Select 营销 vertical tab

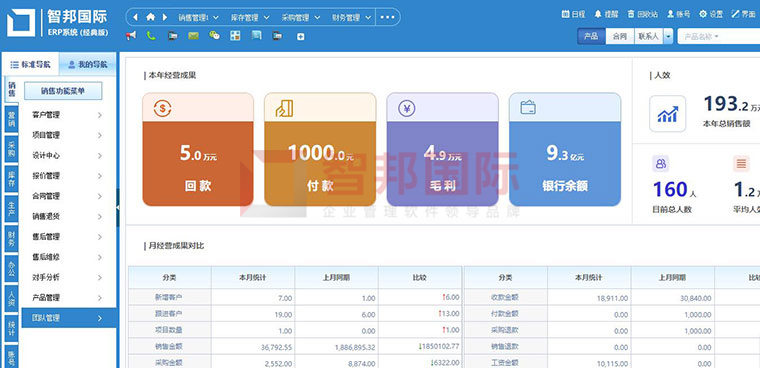[x=11, y=120]
